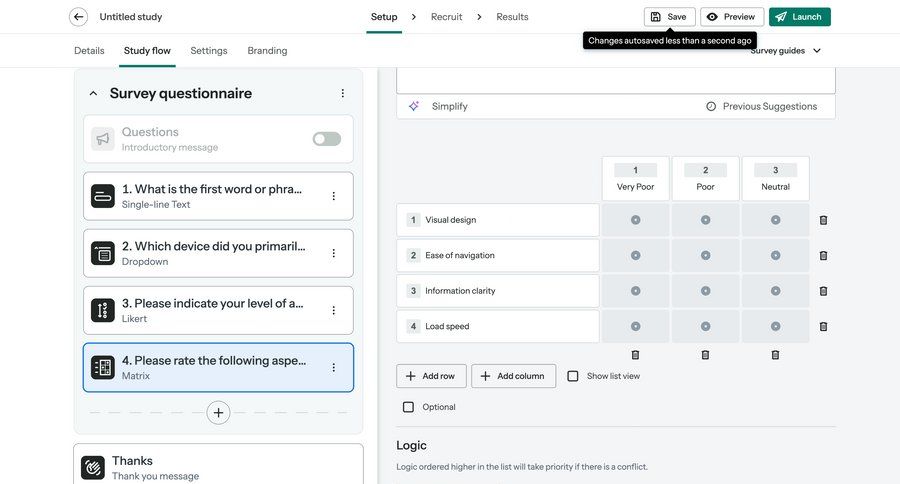Collapse the Survey questionnaire section
This screenshot has height=484, width=900.
tap(93, 94)
